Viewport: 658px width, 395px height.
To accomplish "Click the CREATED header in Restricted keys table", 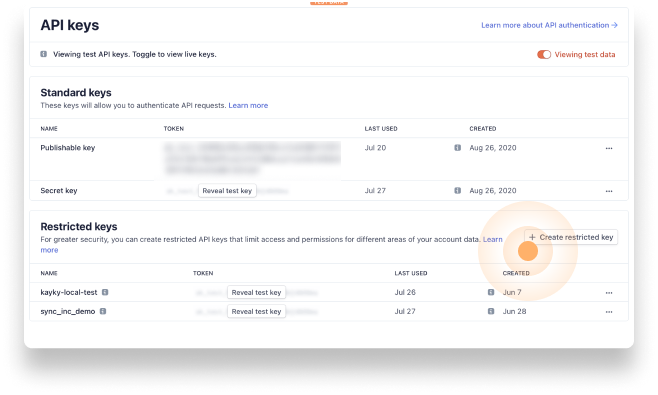I will pos(516,273).
